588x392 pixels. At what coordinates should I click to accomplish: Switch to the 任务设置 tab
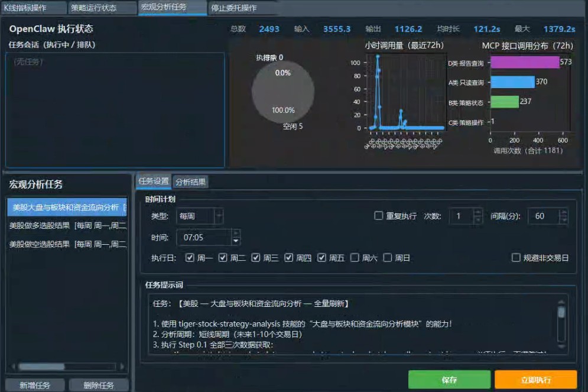click(154, 181)
